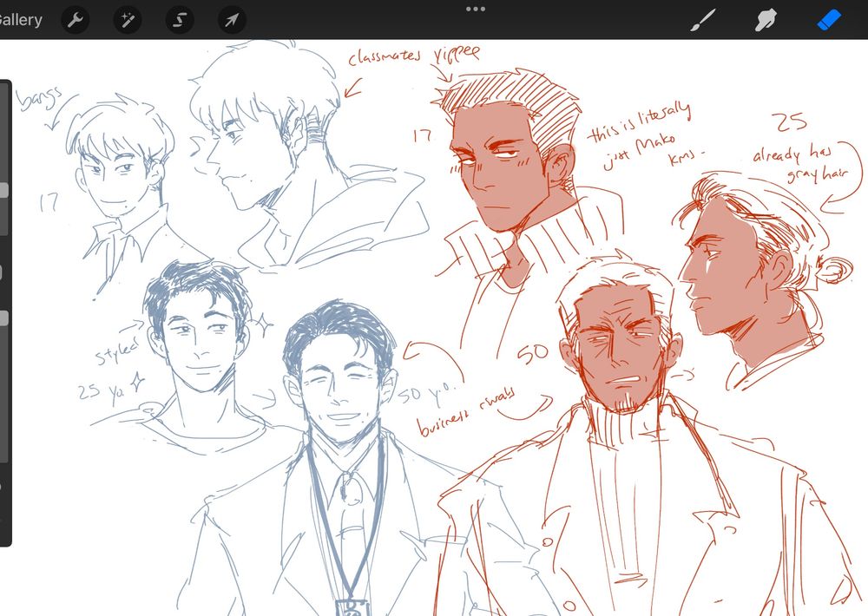Image resolution: width=868 pixels, height=616 pixels.
Task: Select the Eraser tool
Action: click(829, 21)
